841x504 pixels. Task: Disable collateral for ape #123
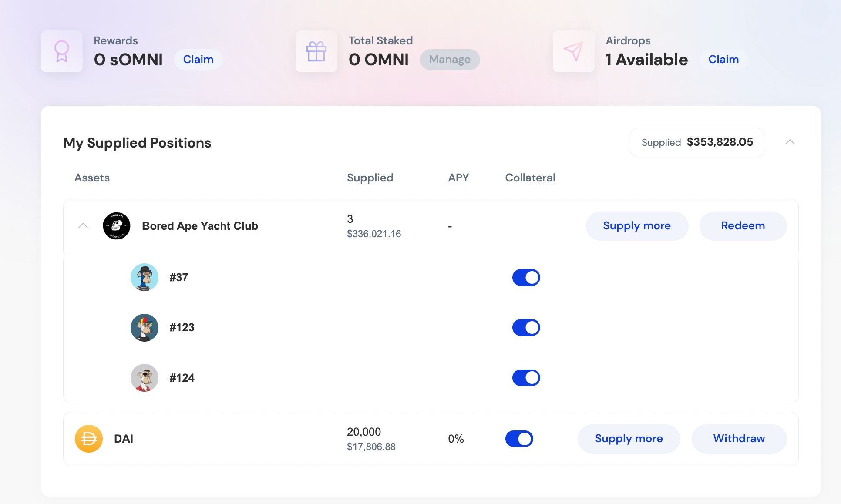tap(526, 328)
